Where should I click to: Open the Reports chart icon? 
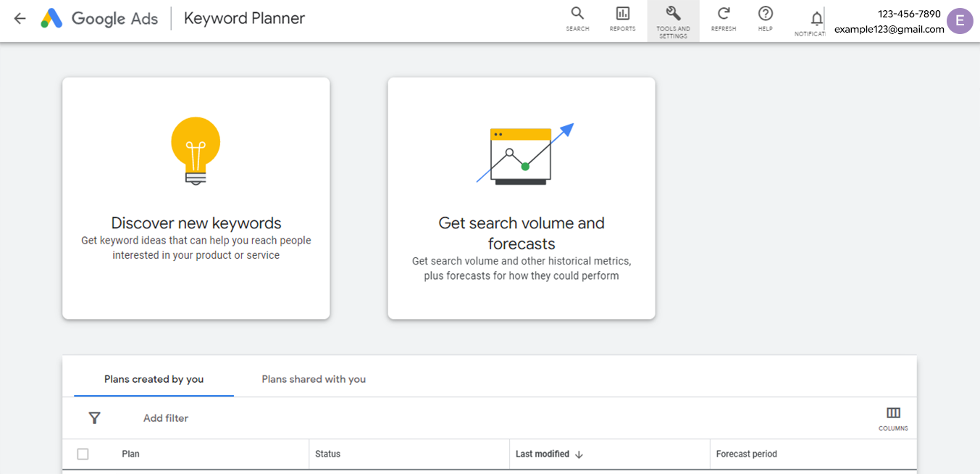coord(622,19)
